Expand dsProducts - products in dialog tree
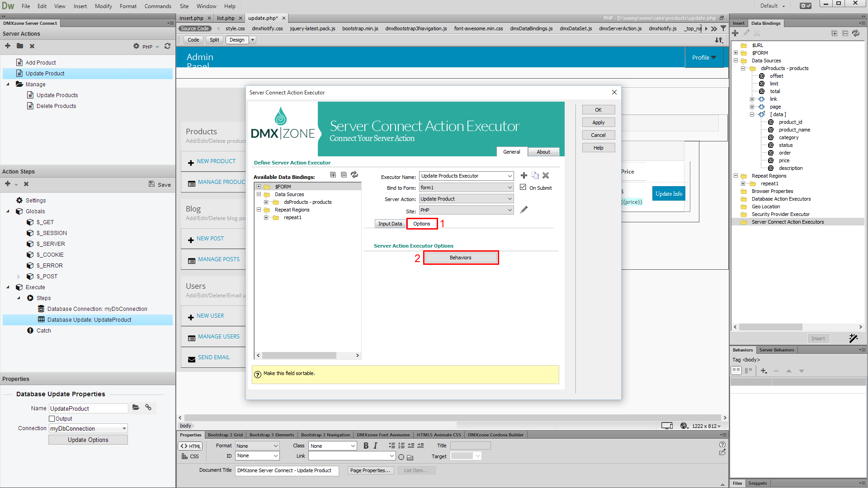Screen dimensions: 868x488 pyautogui.click(x=266, y=202)
